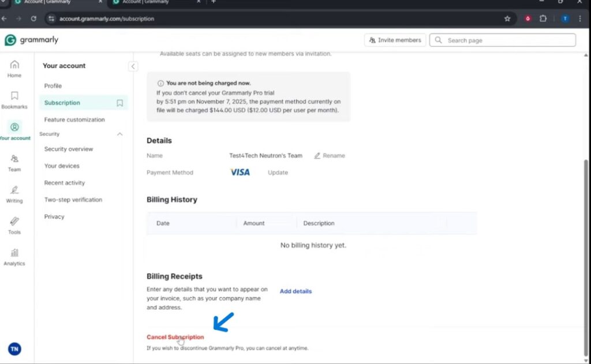Collapse the Your account side panel
Screen dimensions: 591x364
tap(133, 66)
